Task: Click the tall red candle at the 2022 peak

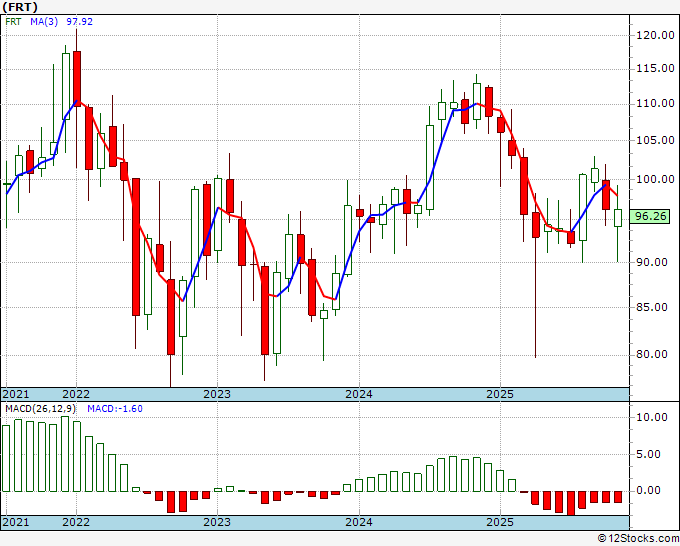Action: click(77, 79)
